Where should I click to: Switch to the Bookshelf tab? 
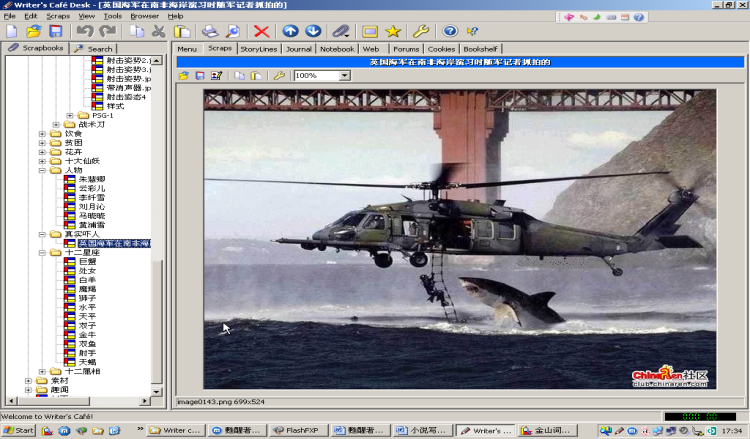point(480,49)
